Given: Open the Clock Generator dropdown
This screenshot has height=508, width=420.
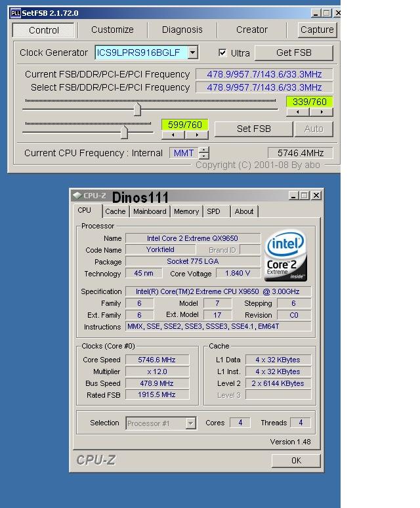Looking at the screenshot, I should click(x=193, y=53).
